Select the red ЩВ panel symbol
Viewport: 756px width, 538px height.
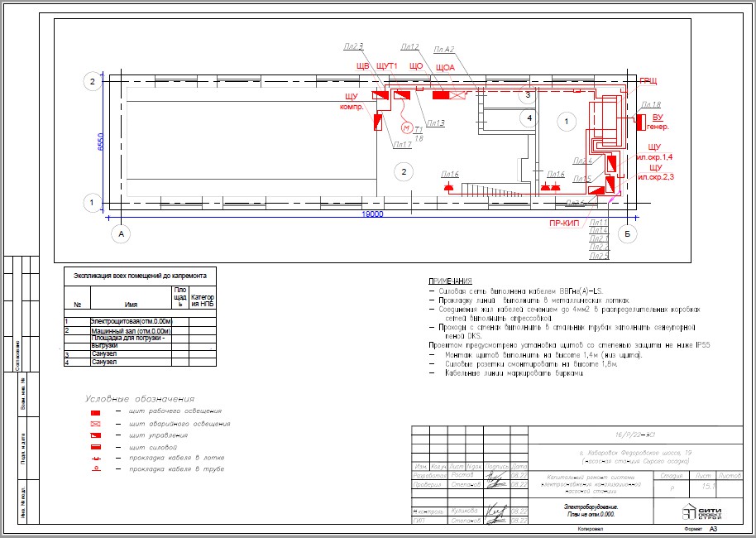pos(380,95)
